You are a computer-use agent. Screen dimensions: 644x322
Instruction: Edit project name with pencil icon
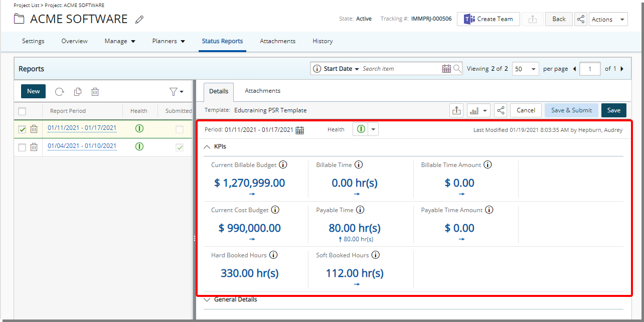(x=139, y=20)
